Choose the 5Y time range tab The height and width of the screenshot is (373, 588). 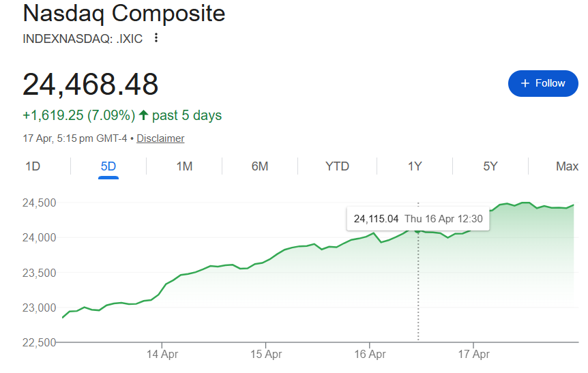tap(490, 166)
